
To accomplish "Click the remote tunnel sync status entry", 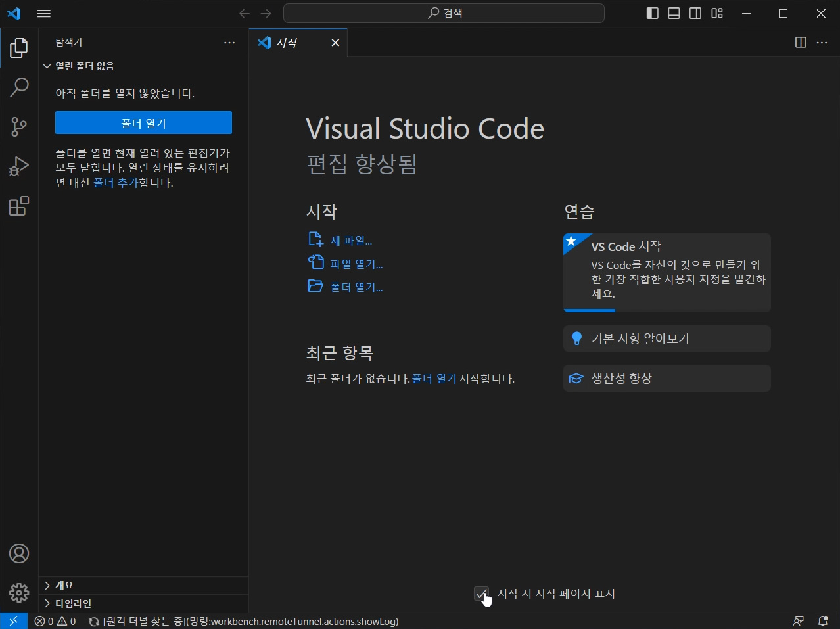I will click(244, 621).
